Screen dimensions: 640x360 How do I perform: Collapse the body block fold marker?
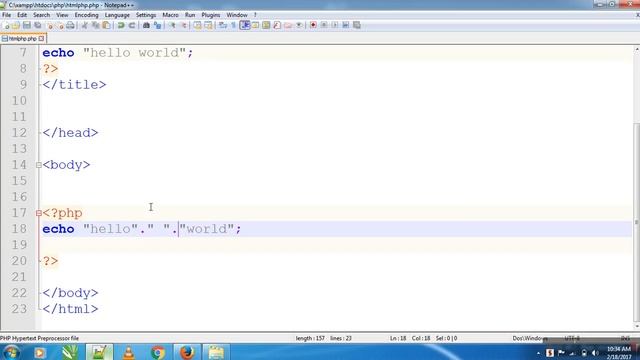[39, 165]
